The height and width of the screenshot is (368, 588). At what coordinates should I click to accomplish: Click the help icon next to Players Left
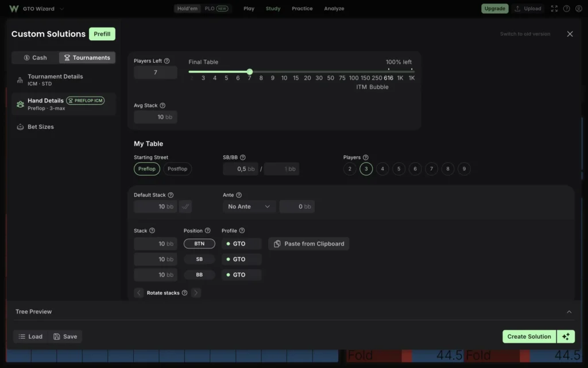(167, 61)
